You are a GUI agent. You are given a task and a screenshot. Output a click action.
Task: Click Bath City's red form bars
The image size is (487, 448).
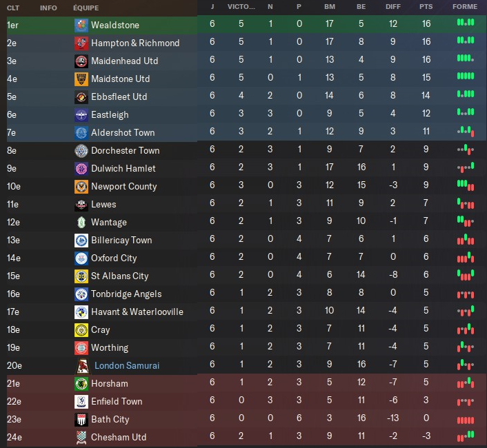click(465, 420)
